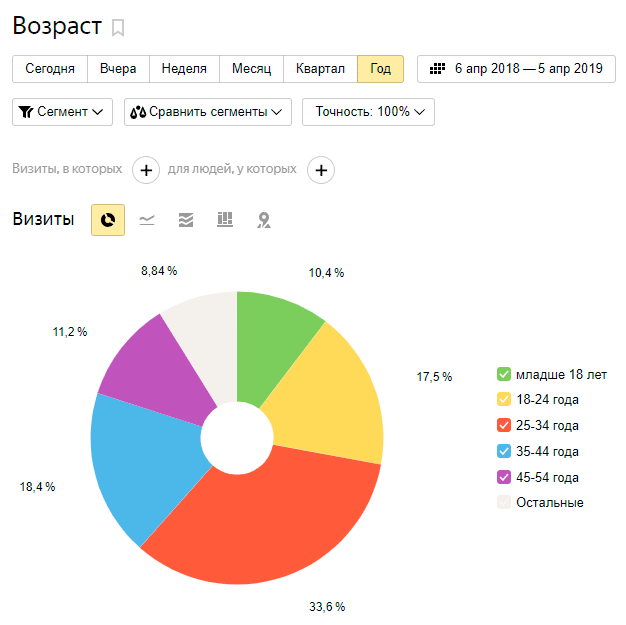This screenshot has width=626, height=625.
Task: Open the Сегмент dropdown
Action: click(62, 112)
